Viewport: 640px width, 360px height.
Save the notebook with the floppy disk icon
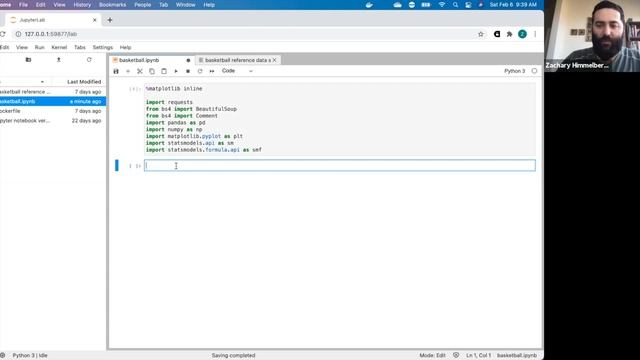[116, 71]
